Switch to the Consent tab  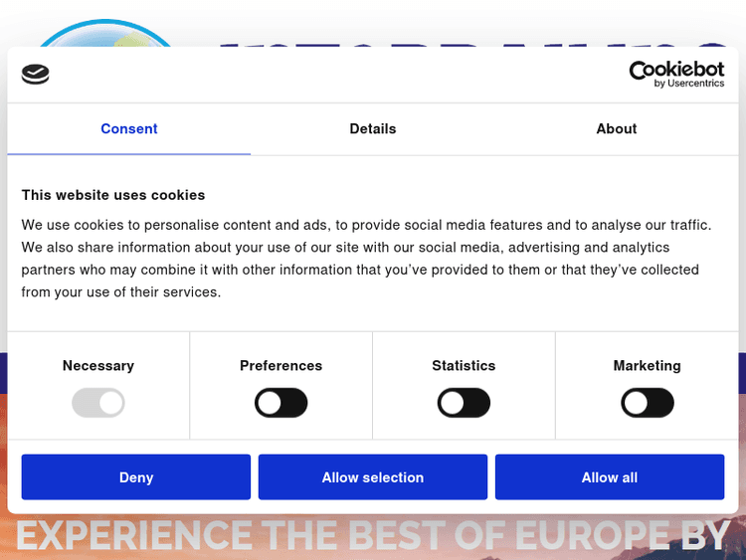coord(129,129)
